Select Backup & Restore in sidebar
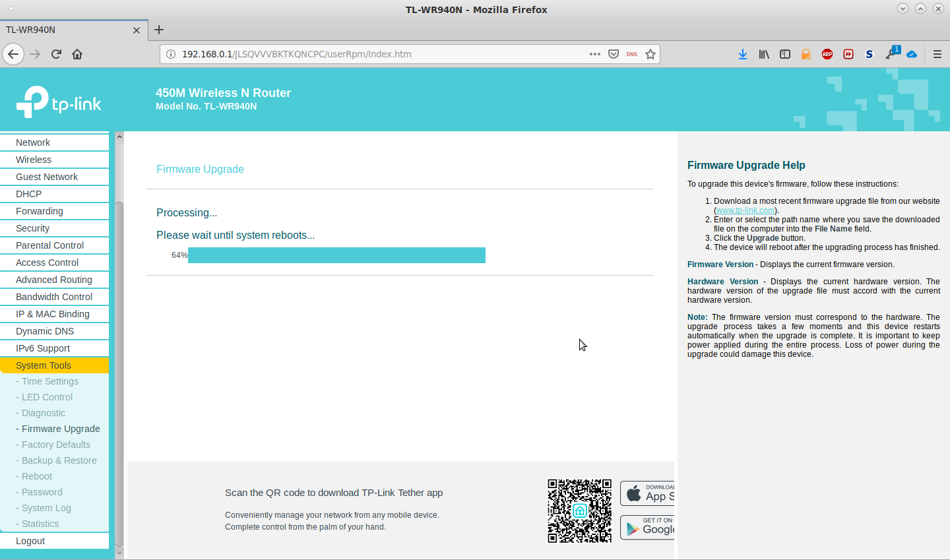Screen dimensions: 950x560 pos(59,460)
